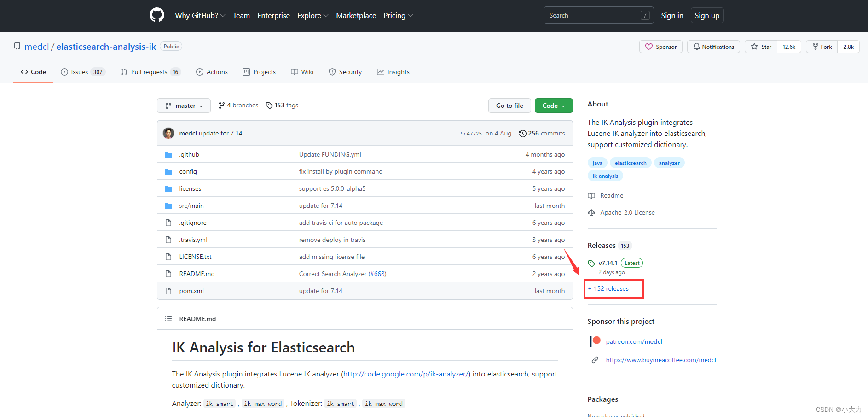The height and width of the screenshot is (417, 868).
Task: Open the Apache-2.0 License link
Action: [621, 212]
